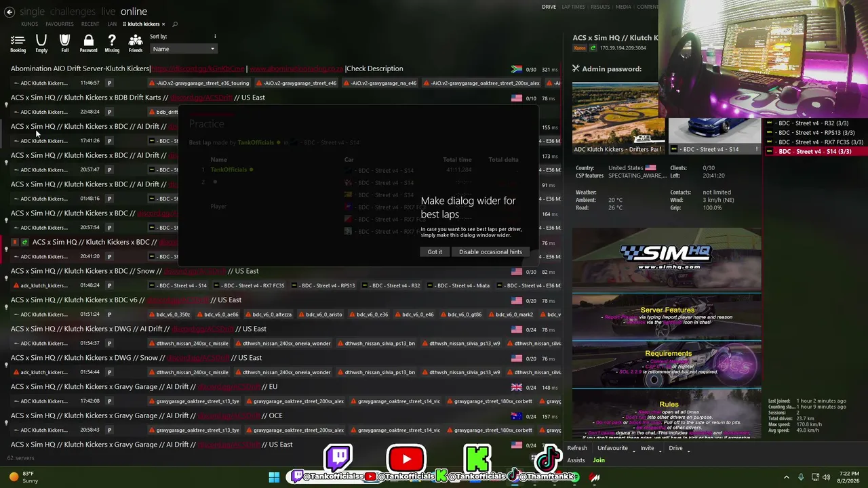Switch to the single tab
This screenshot has width=868, height=488.
(x=32, y=12)
